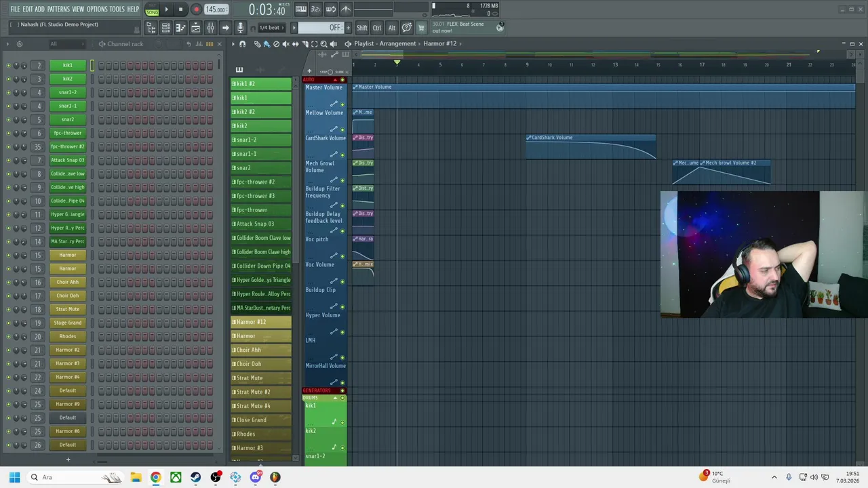Toggle mute dot on Voc pitch track
The image size is (868, 488).
pyautogui.click(x=342, y=256)
